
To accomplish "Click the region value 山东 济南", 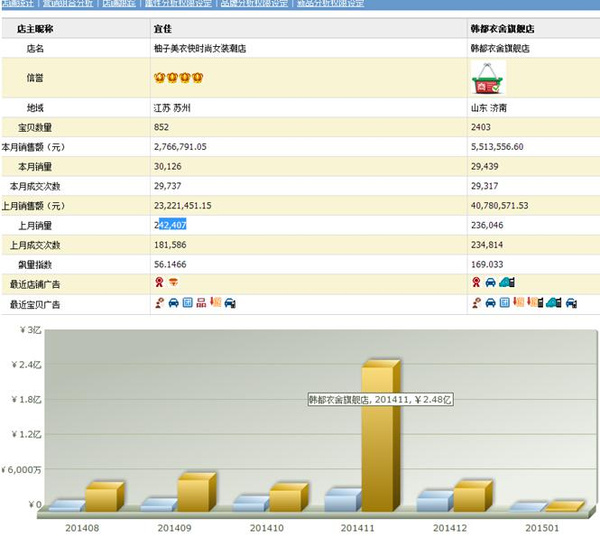I will click(x=489, y=108).
